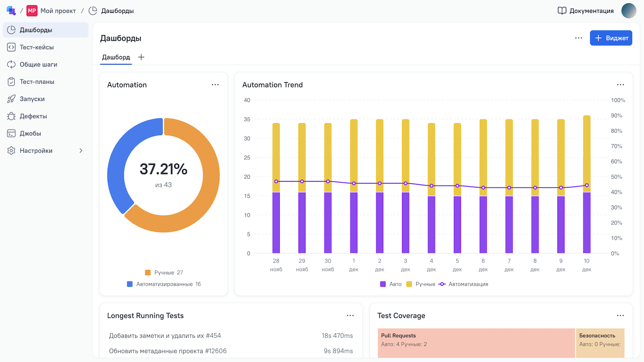Open Джобы via the terminal icon

11,134
